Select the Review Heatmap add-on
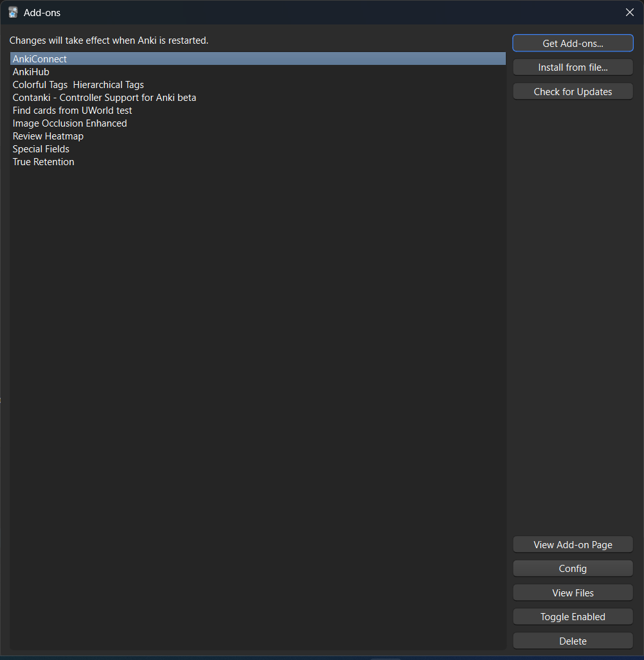 [258, 136]
